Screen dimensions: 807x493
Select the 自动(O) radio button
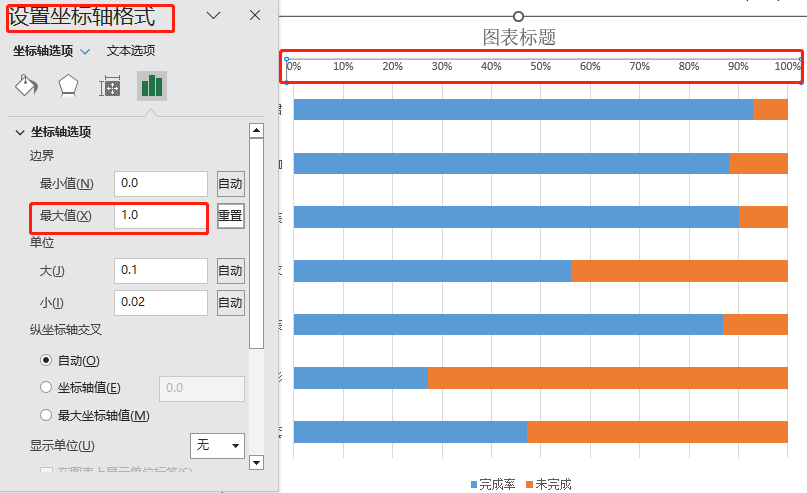[x=46, y=360]
